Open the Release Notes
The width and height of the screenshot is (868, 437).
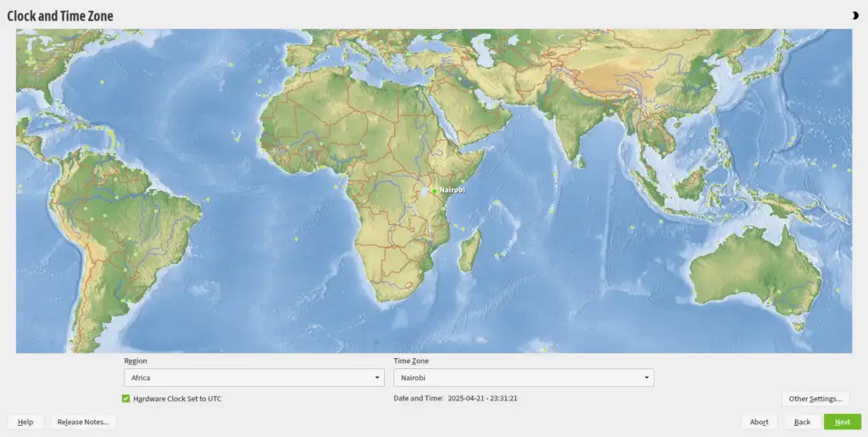pos(83,422)
